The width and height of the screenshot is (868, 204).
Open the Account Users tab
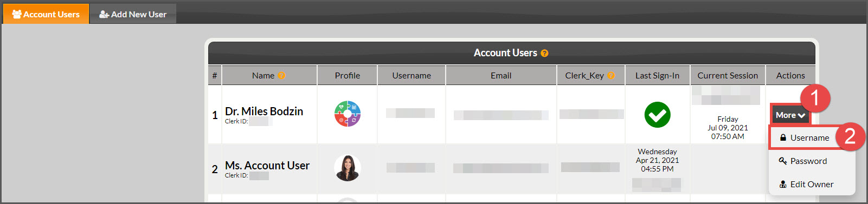[46, 14]
